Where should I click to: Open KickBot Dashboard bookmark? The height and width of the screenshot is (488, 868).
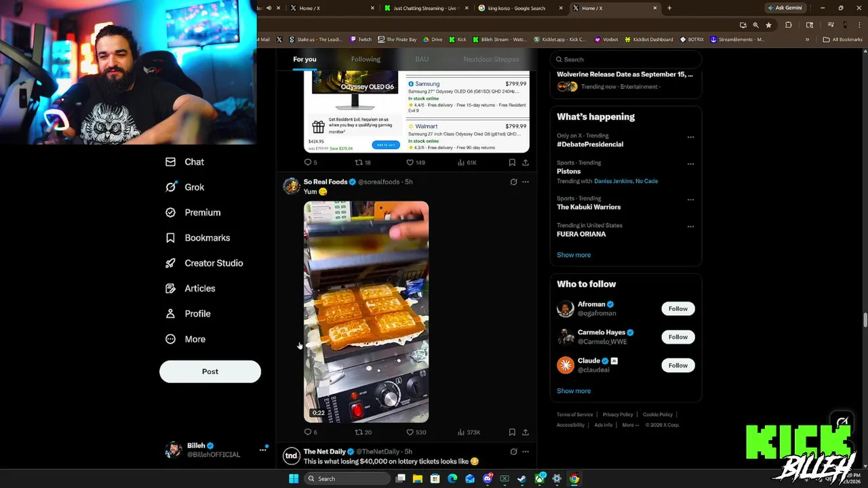point(648,39)
